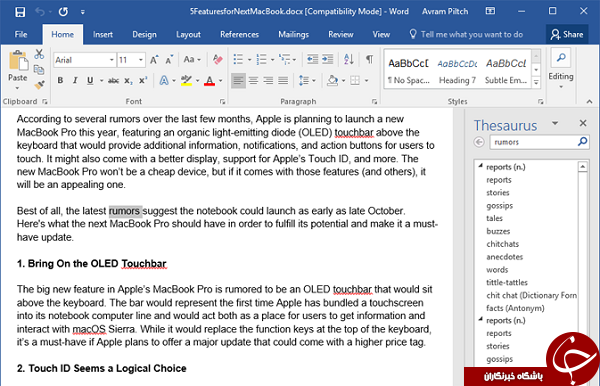This screenshot has height=386, width=600.
Task: Toggle Subscript formatting
Action: [x=129, y=81]
